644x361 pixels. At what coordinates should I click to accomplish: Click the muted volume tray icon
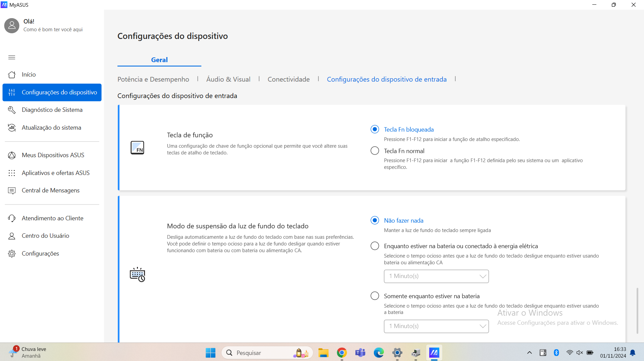coord(580,353)
